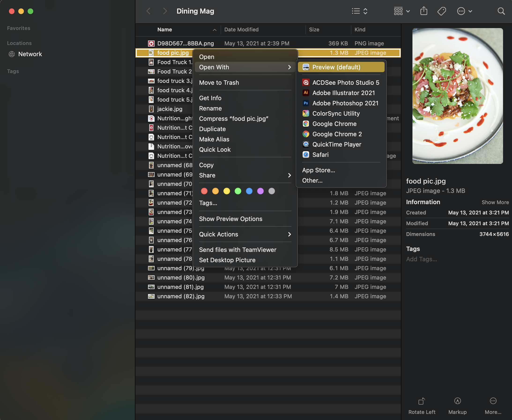Select Get Info from context menu

[x=210, y=98]
